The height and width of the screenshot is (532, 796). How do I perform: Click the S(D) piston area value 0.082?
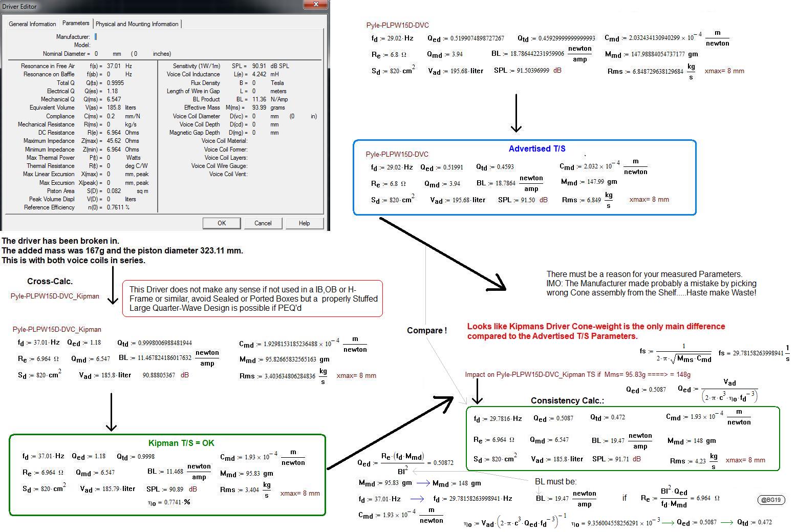coord(114,191)
